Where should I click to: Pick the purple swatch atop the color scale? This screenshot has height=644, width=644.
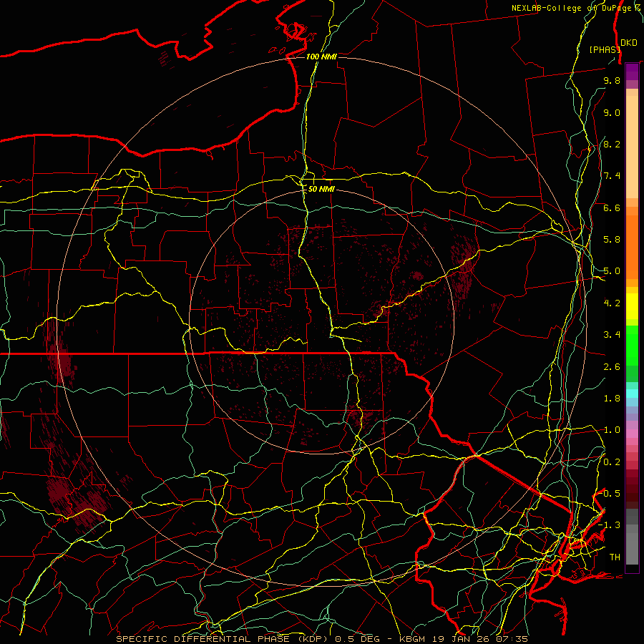(632, 72)
